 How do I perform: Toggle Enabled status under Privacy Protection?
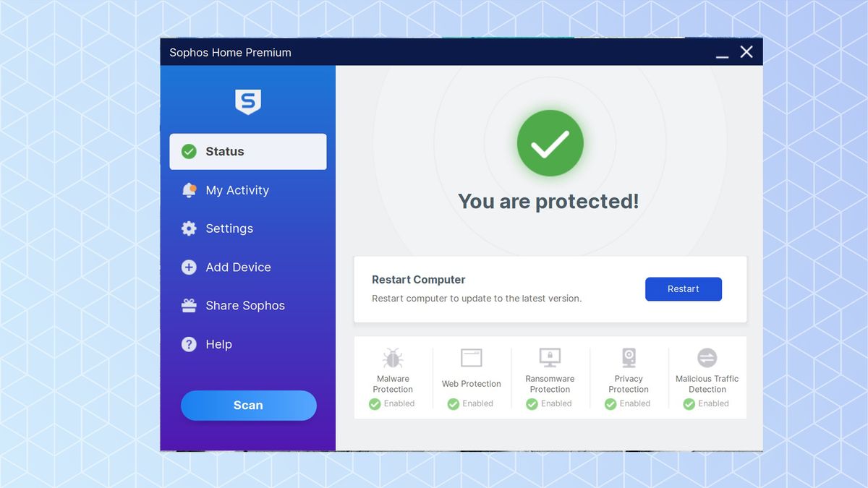click(x=626, y=403)
